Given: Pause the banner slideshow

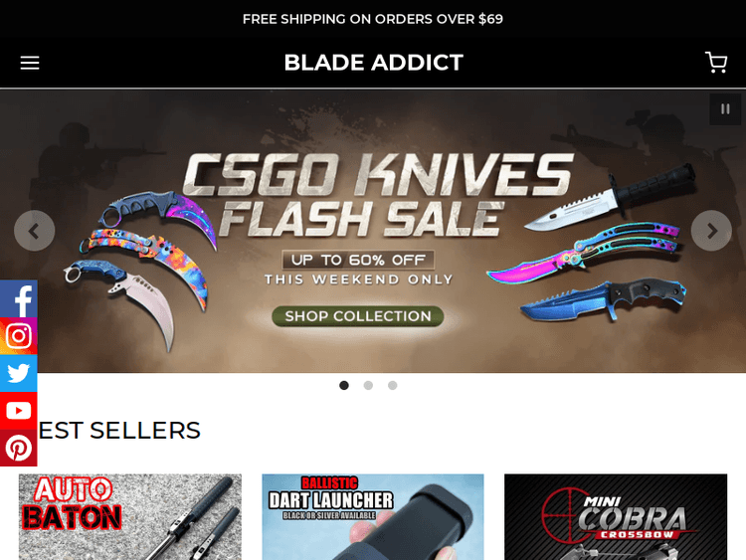Looking at the screenshot, I should 725,109.
